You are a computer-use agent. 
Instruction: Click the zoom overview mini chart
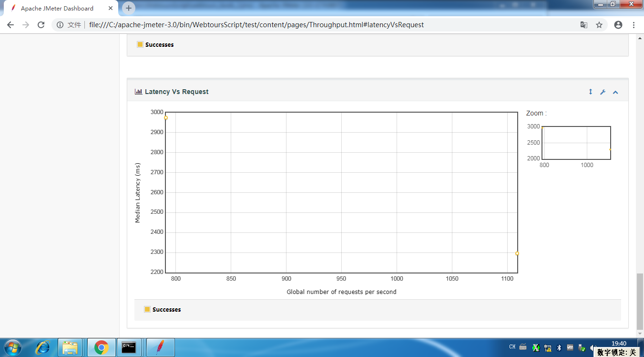[x=576, y=143]
